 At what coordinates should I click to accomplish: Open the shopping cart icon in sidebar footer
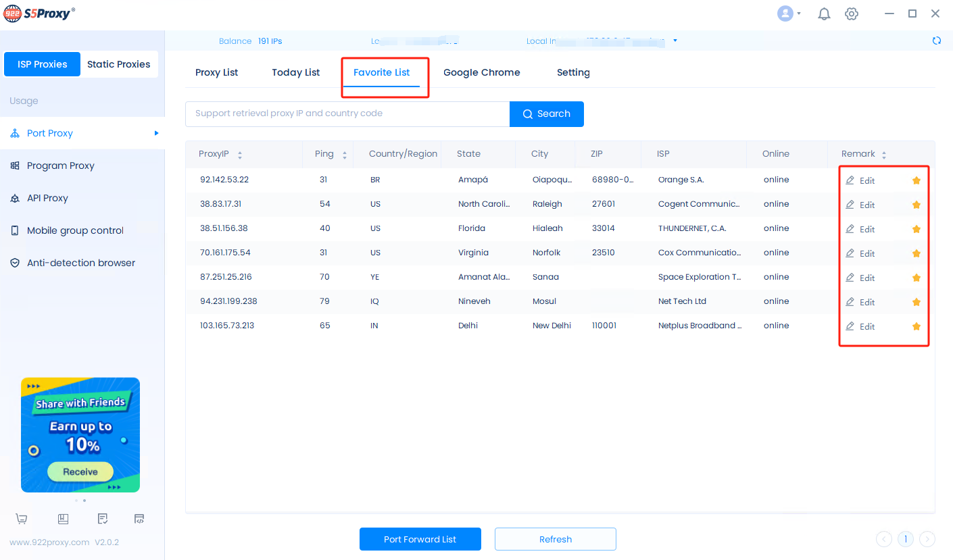(x=22, y=519)
